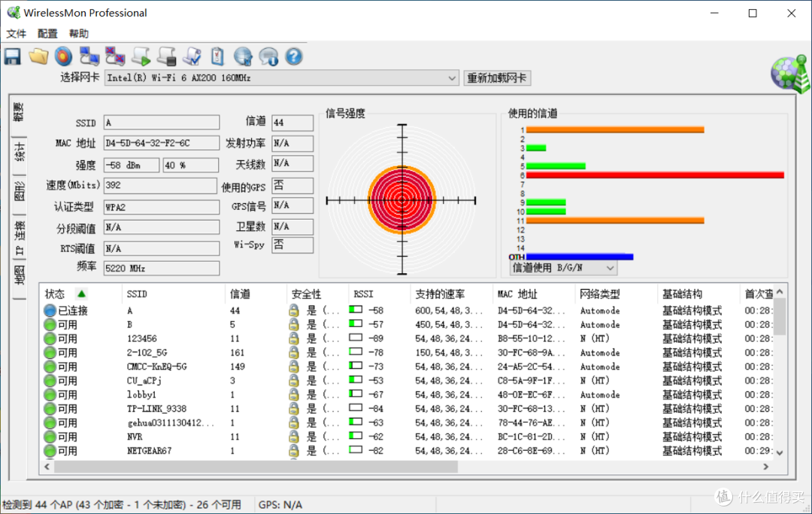The image size is (812, 514).
Task: Sort list by SSID column header
Action: point(173,293)
